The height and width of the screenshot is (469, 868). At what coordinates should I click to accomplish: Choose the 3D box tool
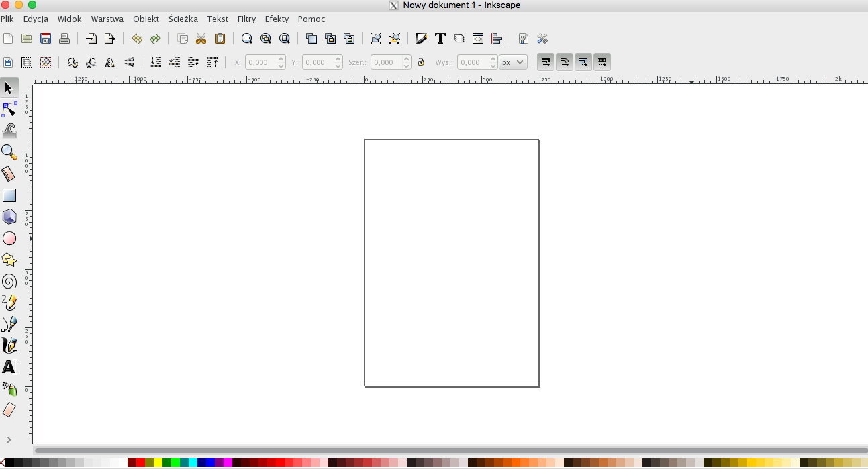point(9,217)
